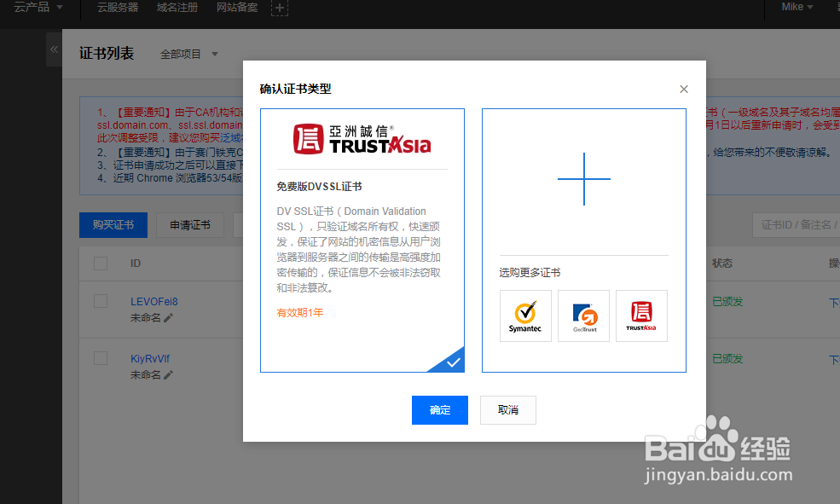Click the 申请证书 button
The width and height of the screenshot is (840, 504).
pyautogui.click(x=190, y=225)
